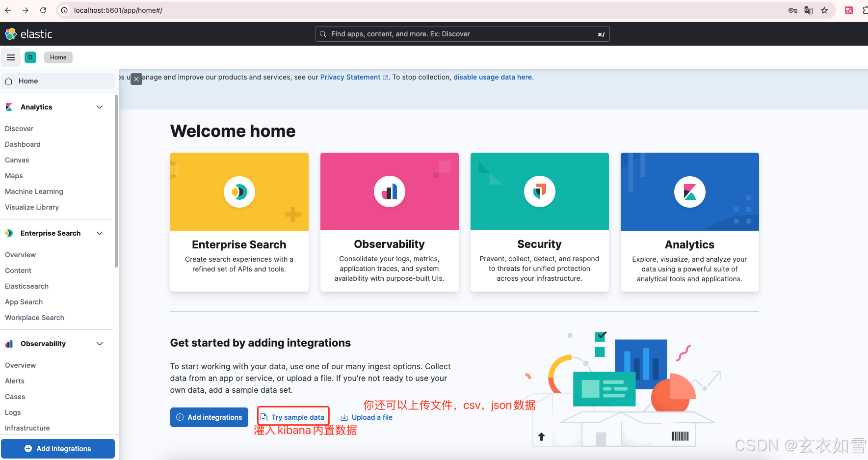Click the Analytics card Kibana logo
This screenshot has height=460, width=868.
[690, 191]
